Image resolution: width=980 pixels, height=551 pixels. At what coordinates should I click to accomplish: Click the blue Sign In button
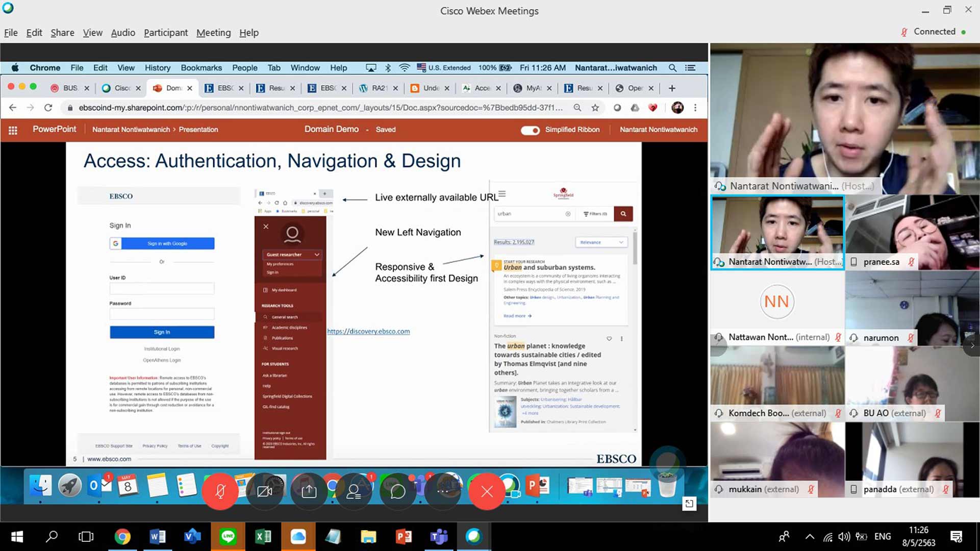coord(162,332)
